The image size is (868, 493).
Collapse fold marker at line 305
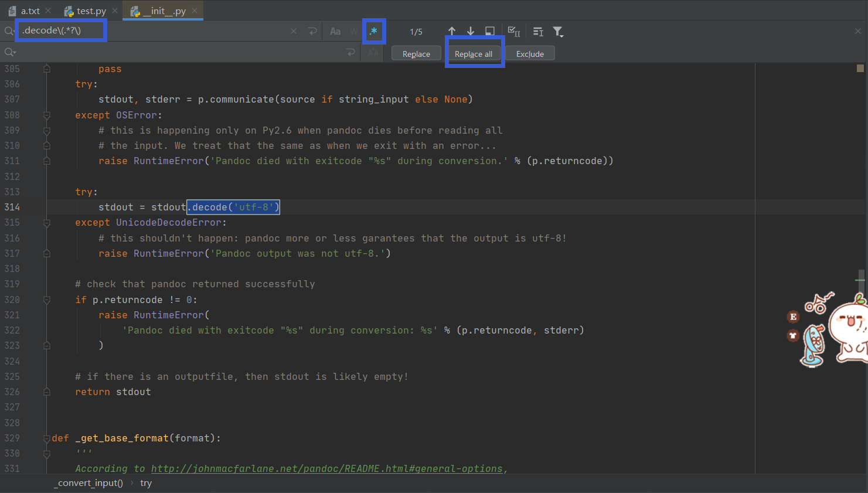47,69
